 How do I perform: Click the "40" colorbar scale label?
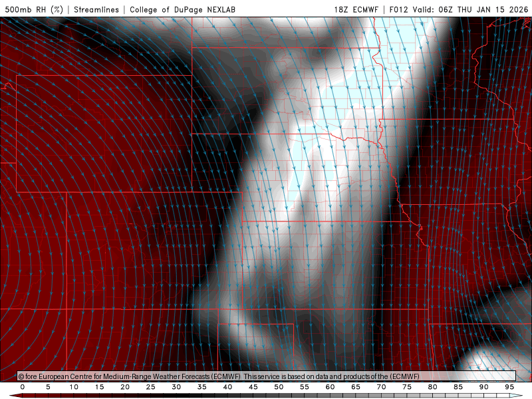227,387
